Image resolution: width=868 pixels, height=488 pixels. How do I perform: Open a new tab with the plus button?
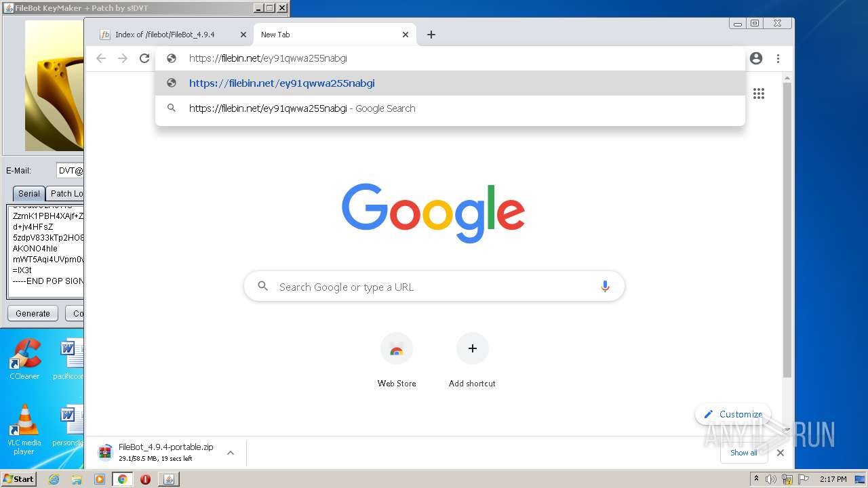pyautogui.click(x=431, y=35)
